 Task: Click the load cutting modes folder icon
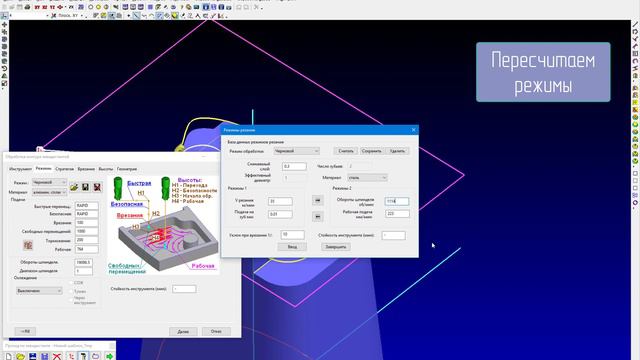74,187
